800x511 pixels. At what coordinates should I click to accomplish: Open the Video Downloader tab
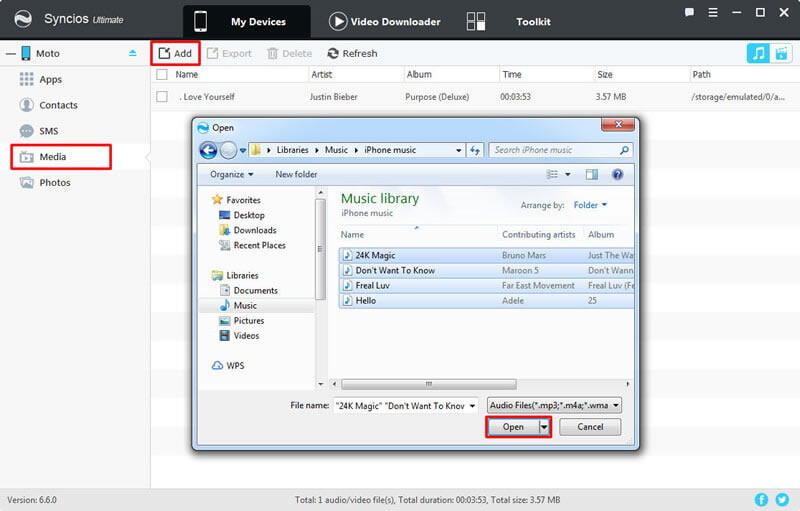point(384,21)
